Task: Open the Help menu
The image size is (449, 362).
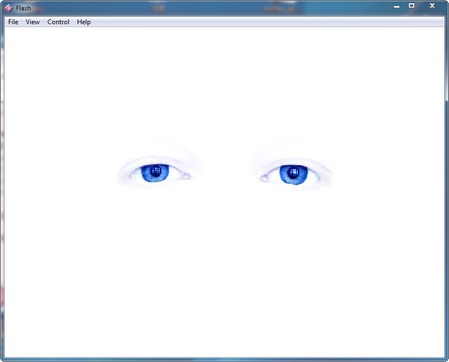Action: point(84,22)
